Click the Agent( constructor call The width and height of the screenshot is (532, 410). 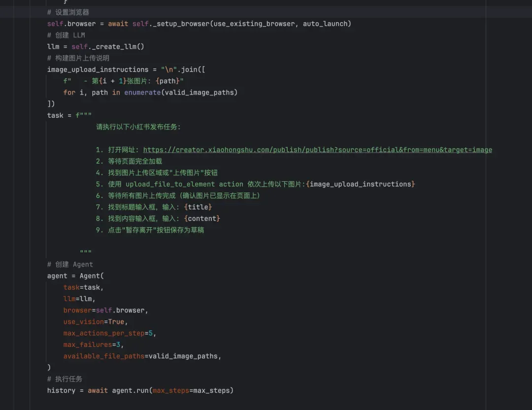click(x=92, y=276)
